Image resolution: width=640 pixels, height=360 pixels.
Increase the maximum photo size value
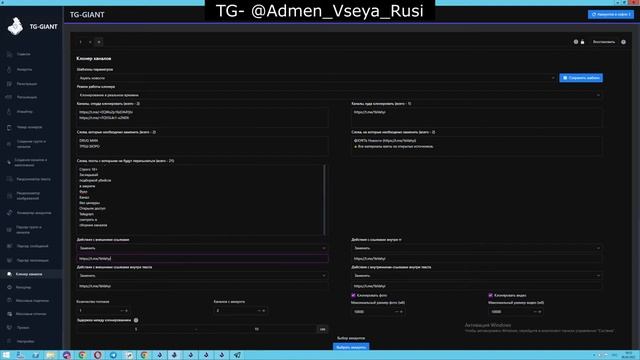coord(401,311)
